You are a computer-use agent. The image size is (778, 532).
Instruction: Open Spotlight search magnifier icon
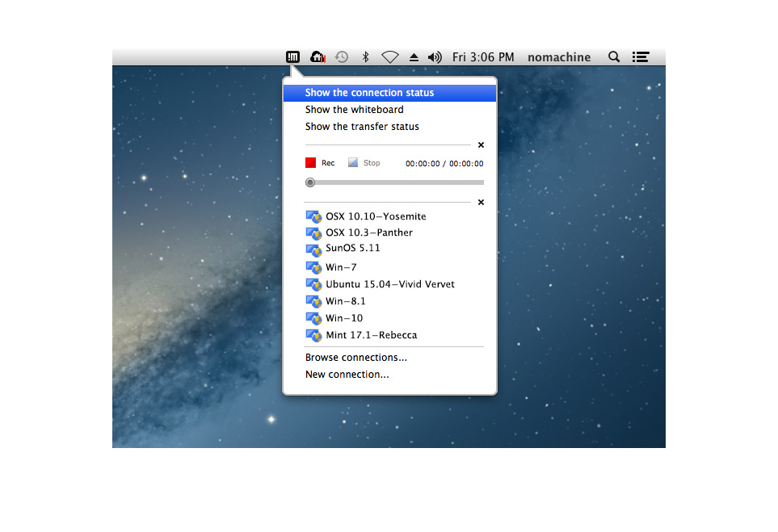pyautogui.click(x=614, y=57)
